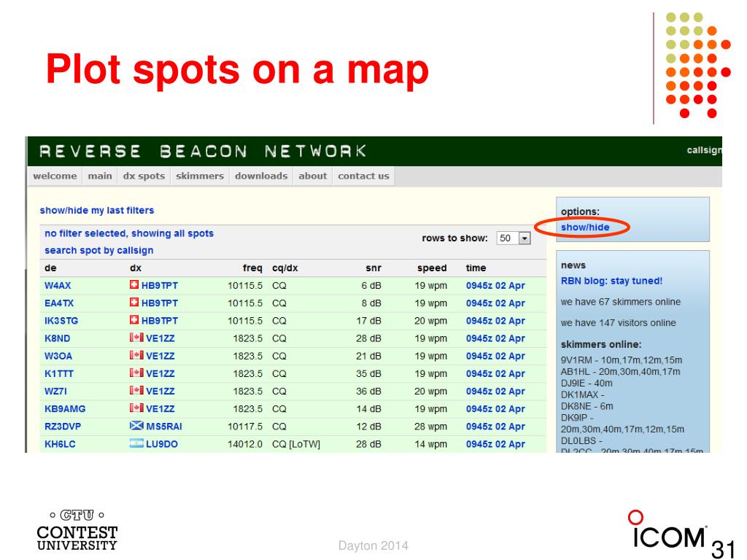This screenshot has width=747, height=560.
Task: Click the ICOM logo
Action: pos(668,529)
